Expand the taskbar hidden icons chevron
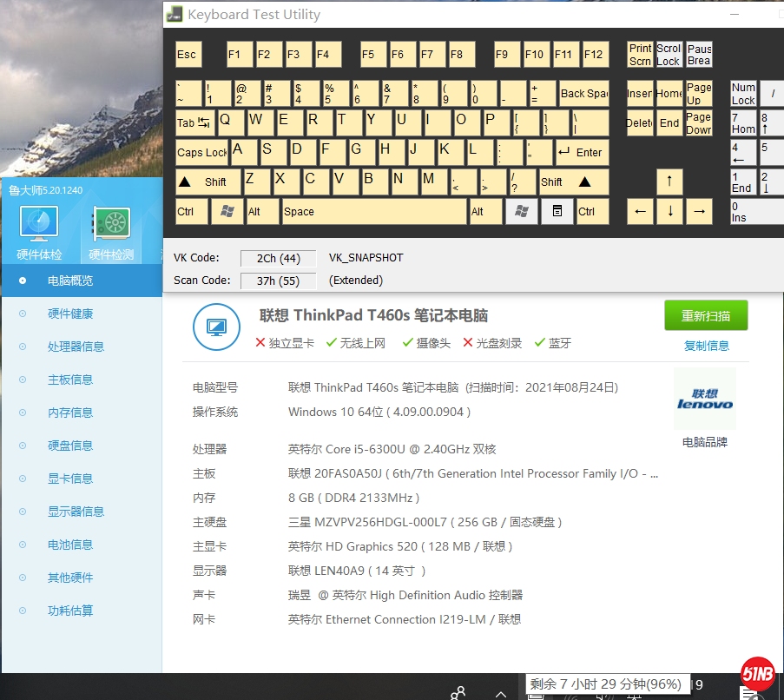 (500, 693)
